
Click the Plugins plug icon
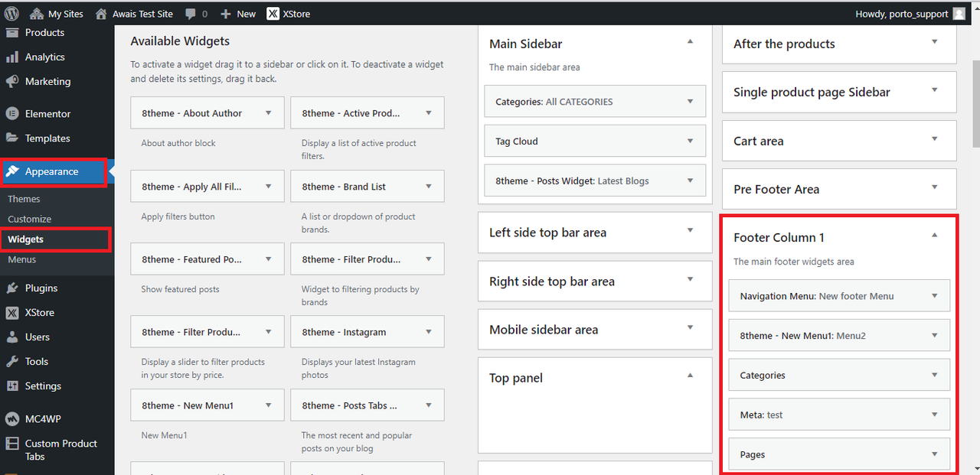click(x=12, y=288)
